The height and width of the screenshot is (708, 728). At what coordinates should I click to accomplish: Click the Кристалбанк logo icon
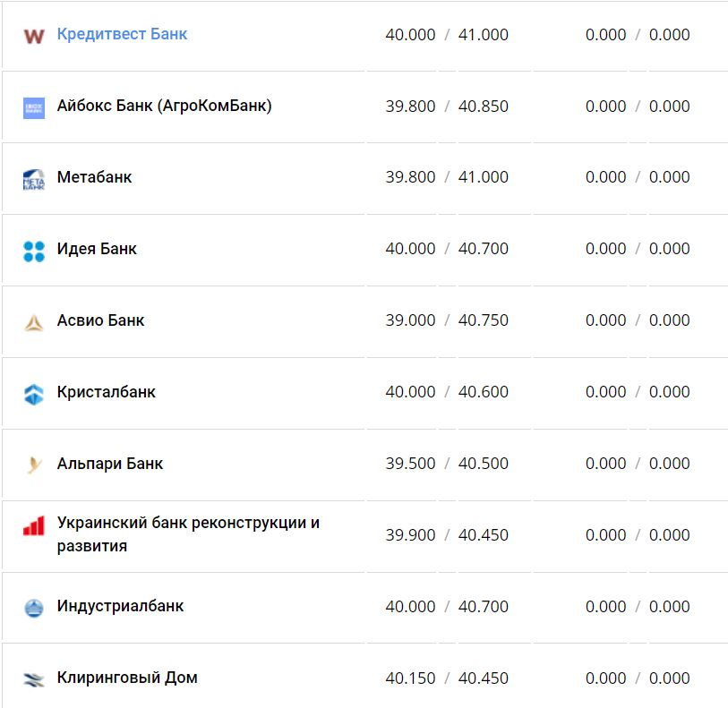33,394
